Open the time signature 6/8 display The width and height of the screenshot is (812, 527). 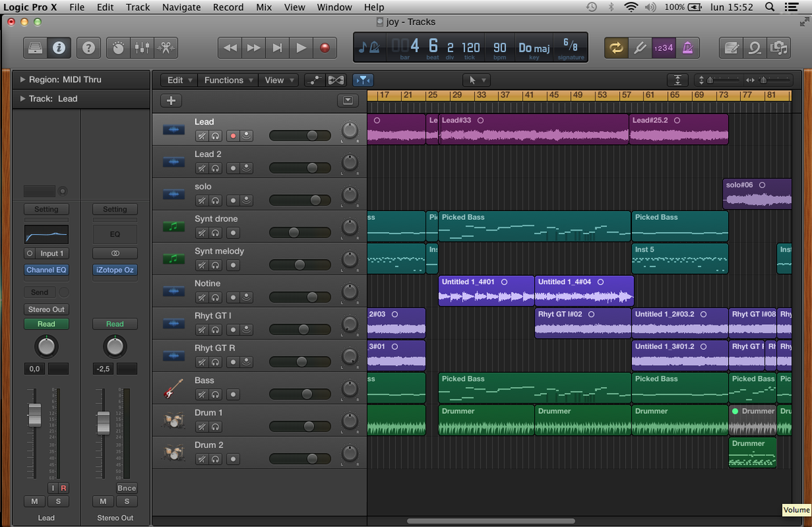tap(570, 48)
